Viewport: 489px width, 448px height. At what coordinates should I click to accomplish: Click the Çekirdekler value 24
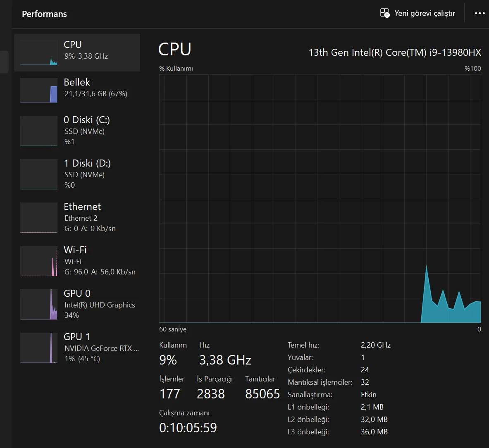pos(365,370)
